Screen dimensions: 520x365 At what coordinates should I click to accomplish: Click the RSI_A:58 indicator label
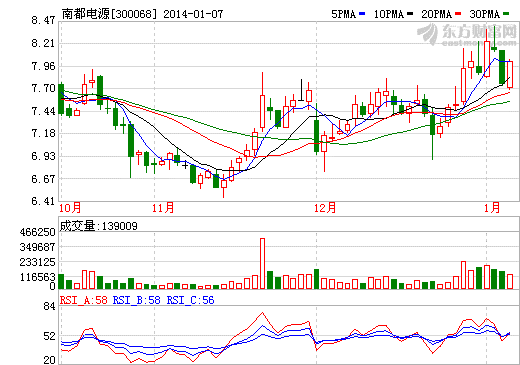coord(84,300)
